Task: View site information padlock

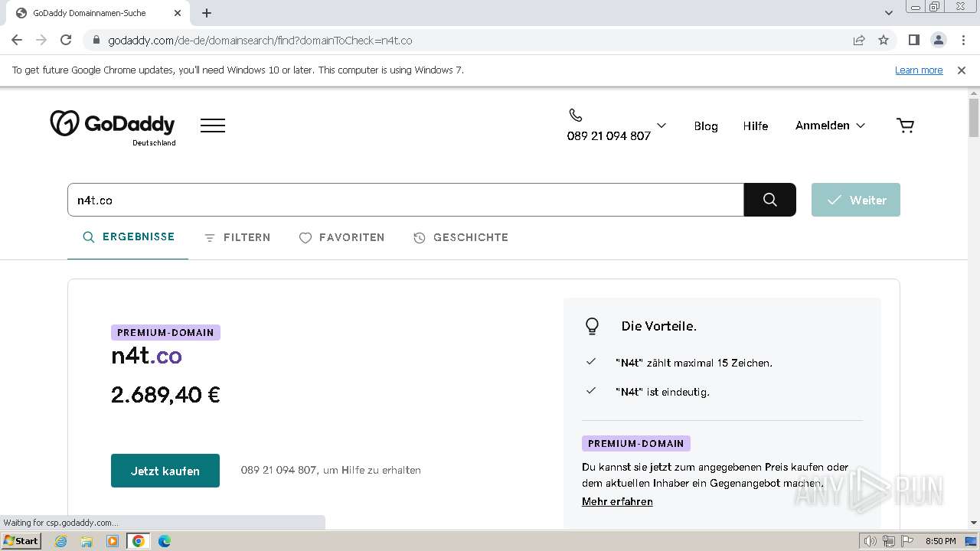Action: pos(96,40)
